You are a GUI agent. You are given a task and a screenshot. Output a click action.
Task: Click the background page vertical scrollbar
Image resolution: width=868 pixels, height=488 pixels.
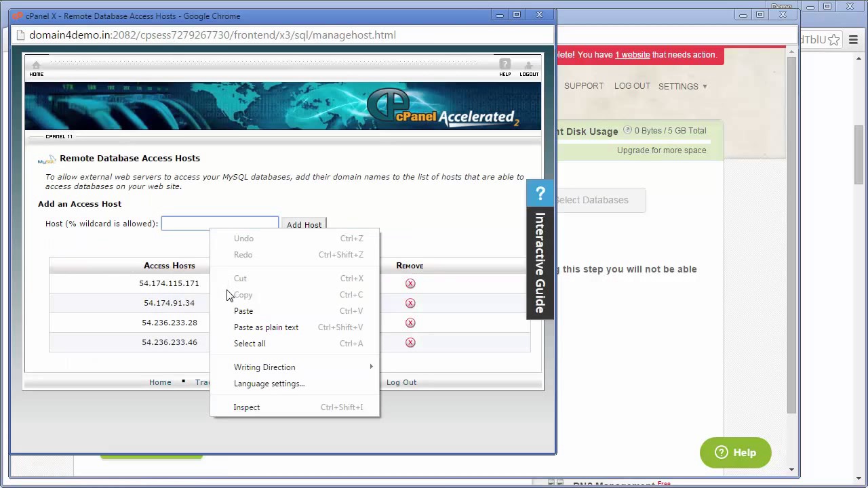(x=791, y=235)
